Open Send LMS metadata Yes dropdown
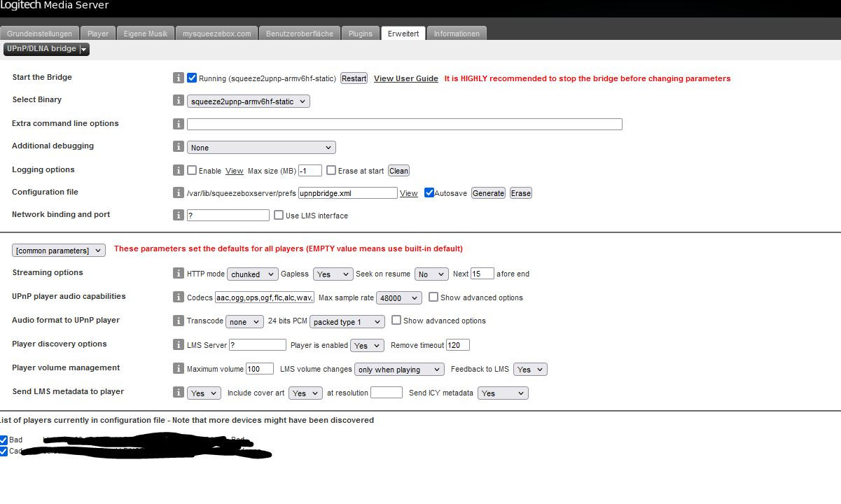841x504 pixels. coord(204,393)
